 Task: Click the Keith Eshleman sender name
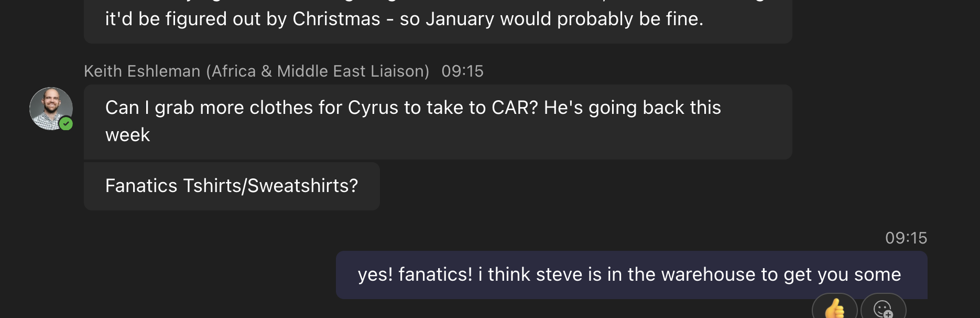tap(142, 71)
